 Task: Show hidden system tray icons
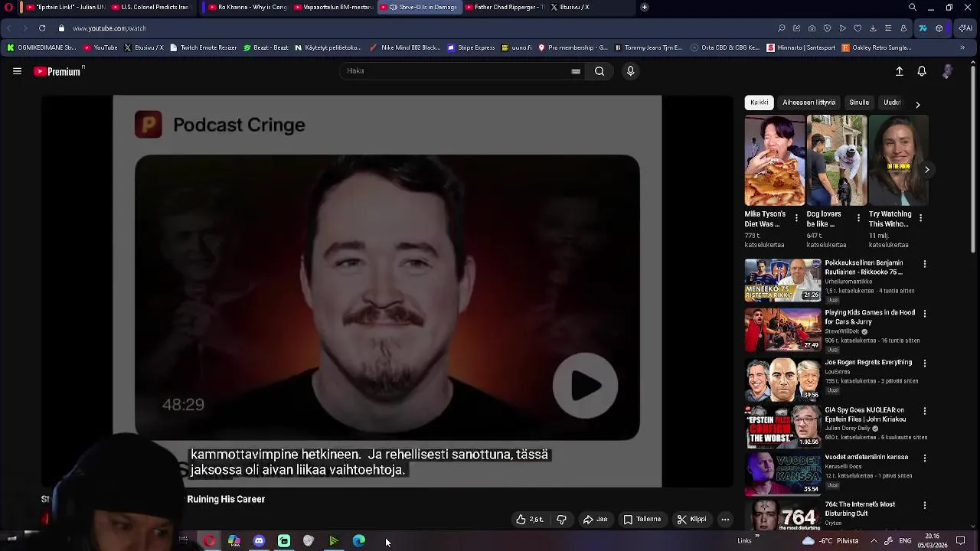(x=874, y=541)
